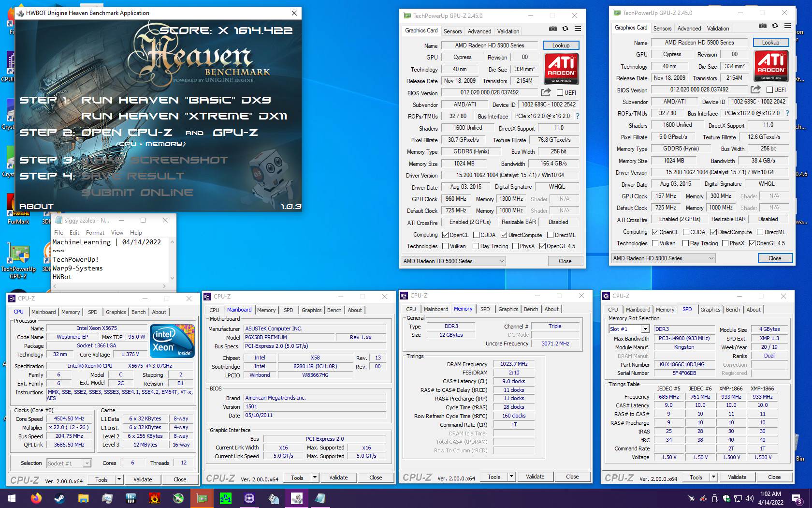
Task: Open Steam from the taskbar
Action: [x=59, y=498]
